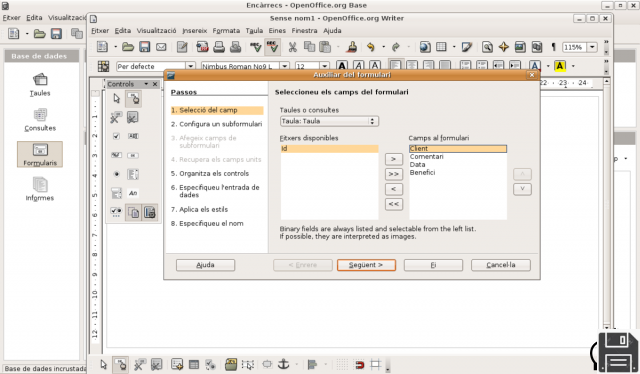Open the Finestra menu in Writer
The image size is (640, 374).
pyautogui.click(x=304, y=31)
